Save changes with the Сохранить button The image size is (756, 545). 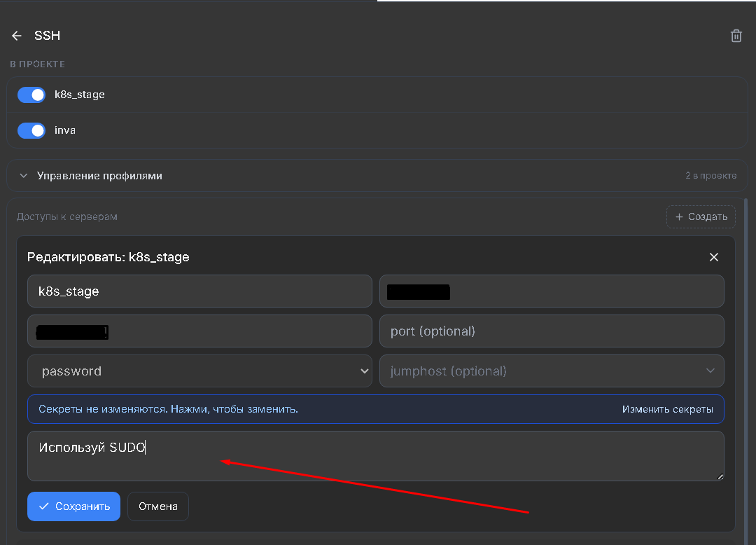pos(73,506)
